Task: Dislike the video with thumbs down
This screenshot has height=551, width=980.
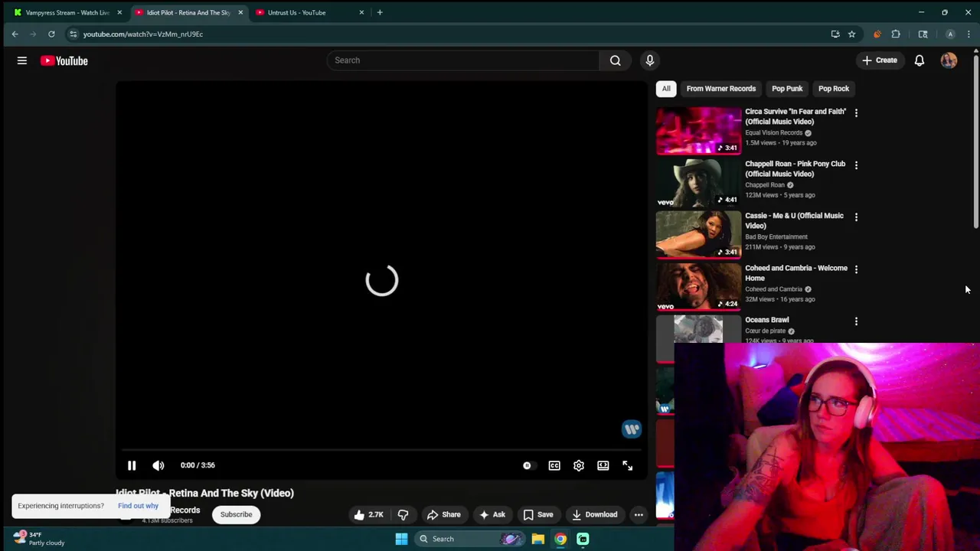Action: [403, 514]
